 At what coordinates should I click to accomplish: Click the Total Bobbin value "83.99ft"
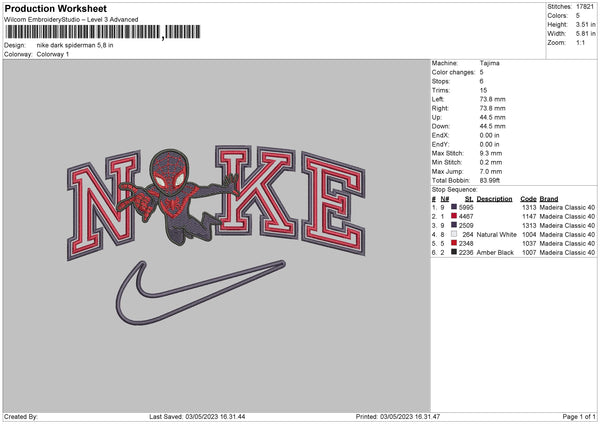pos(490,180)
